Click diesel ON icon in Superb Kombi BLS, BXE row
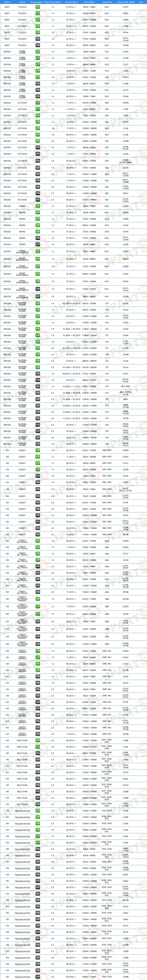Image resolution: width=147 pixels, height=980 pixels. (x=38, y=386)
